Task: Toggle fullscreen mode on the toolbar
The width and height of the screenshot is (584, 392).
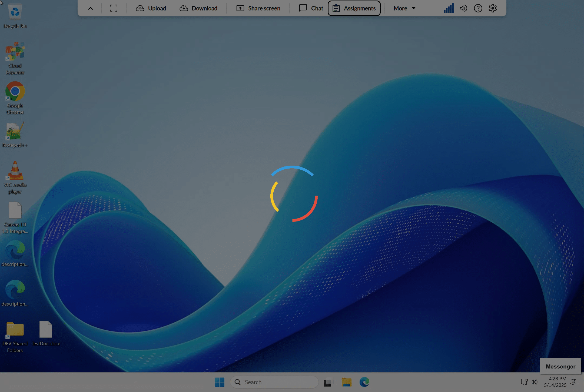Action: pyautogui.click(x=114, y=8)
